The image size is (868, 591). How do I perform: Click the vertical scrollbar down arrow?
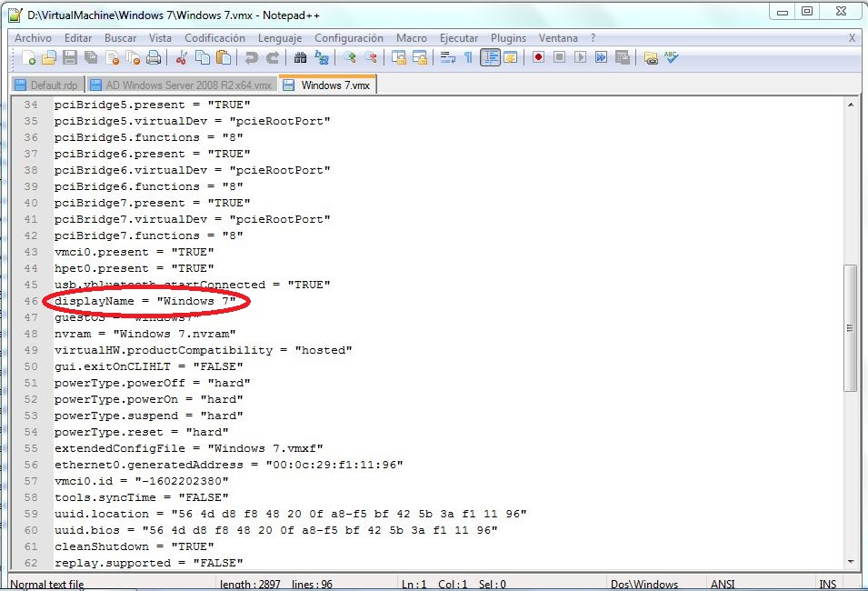[851, 561]
